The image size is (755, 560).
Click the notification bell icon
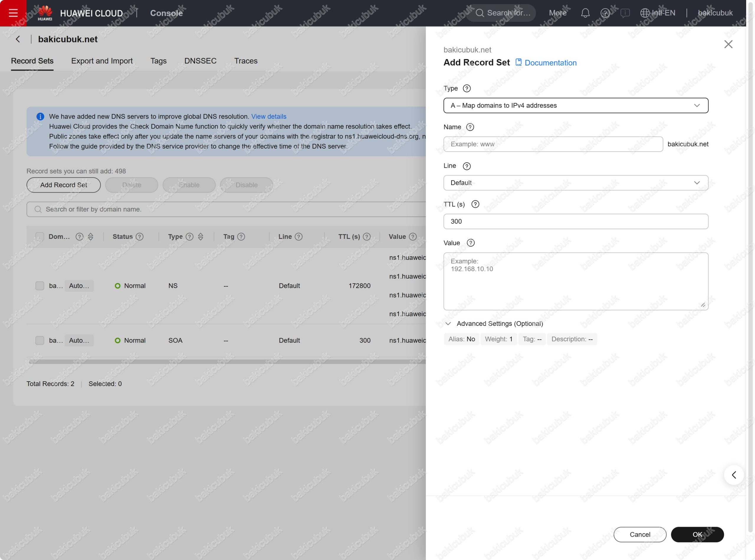point(585,13)
